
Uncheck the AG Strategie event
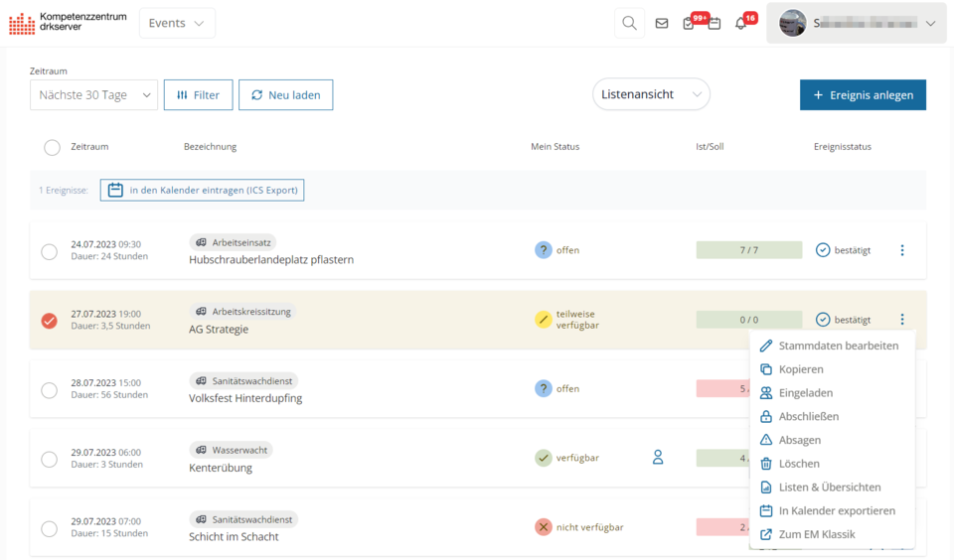pyautogui.click(x=49, y=320)
